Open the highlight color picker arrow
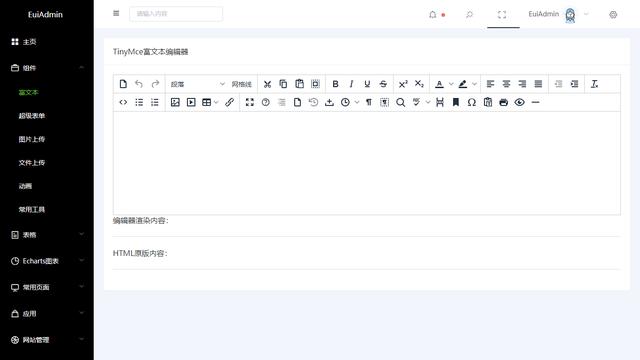Image resolution: width=640 pixels, height=360 pixels. pos(474,84)
